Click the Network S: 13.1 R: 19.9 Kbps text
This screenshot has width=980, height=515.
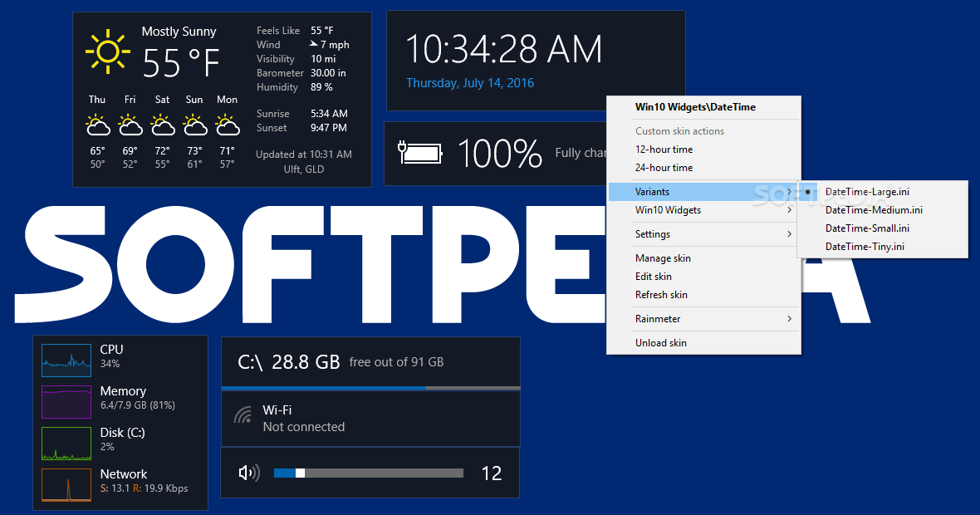pos(144,488)
